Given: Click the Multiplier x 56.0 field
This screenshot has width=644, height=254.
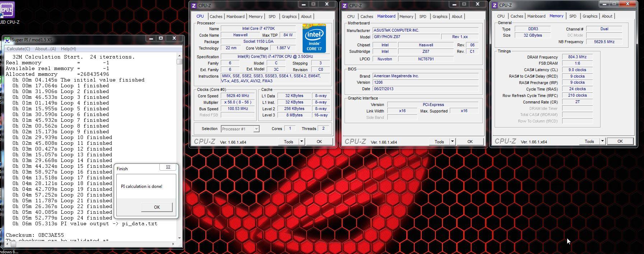Looking at the screenshot, I should (238, 102).
